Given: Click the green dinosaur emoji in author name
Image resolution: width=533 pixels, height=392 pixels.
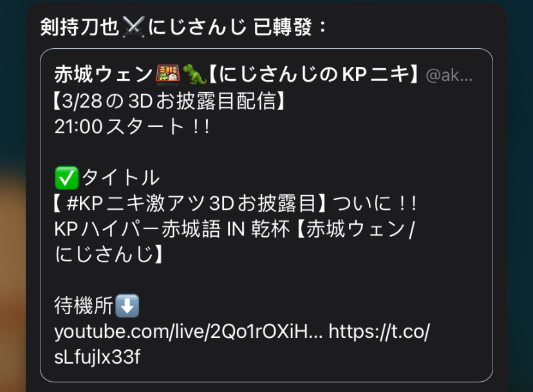Looking at the screenshot, I should pos(194,74).
